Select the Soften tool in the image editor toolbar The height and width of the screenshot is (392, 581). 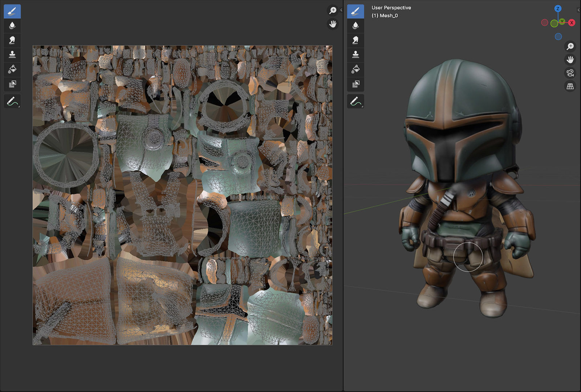12,26
